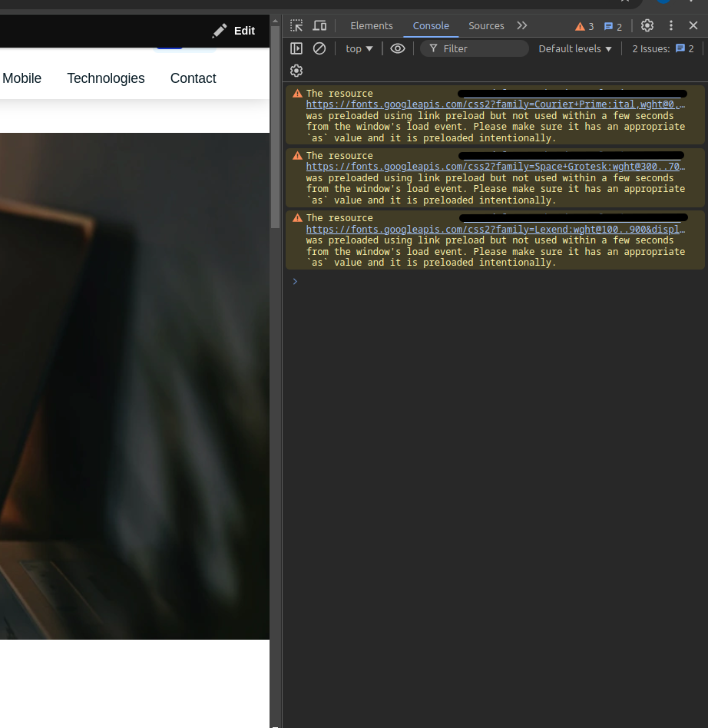The image size is (708, 728).
Task: Open DevTools settings gear in top bar
Action: 647,25
